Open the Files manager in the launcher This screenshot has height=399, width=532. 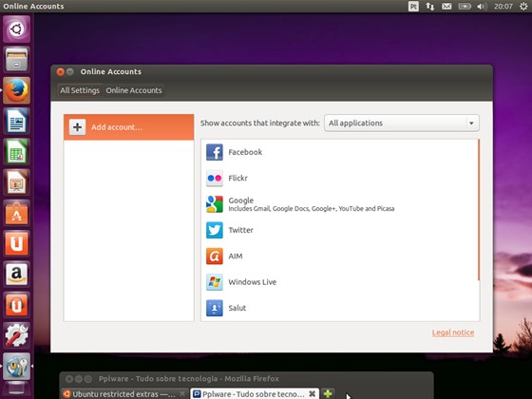tap(16, 59)
